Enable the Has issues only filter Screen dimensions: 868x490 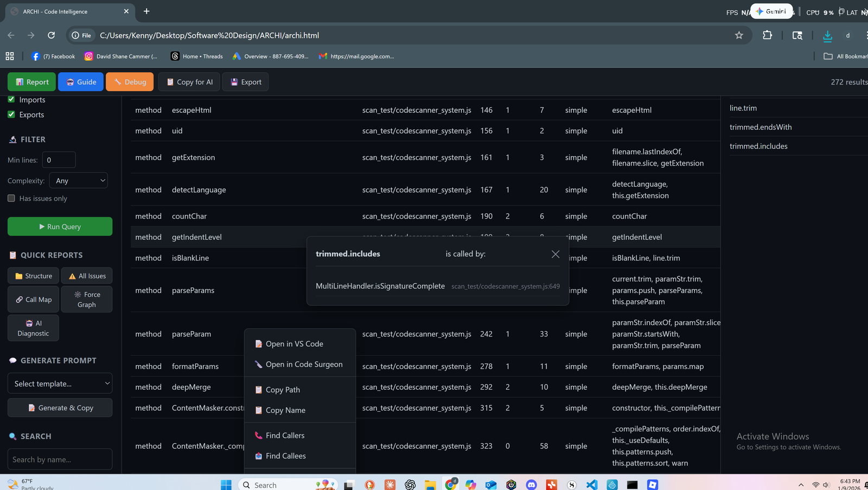pyautogui.click(x=11, y=198)
